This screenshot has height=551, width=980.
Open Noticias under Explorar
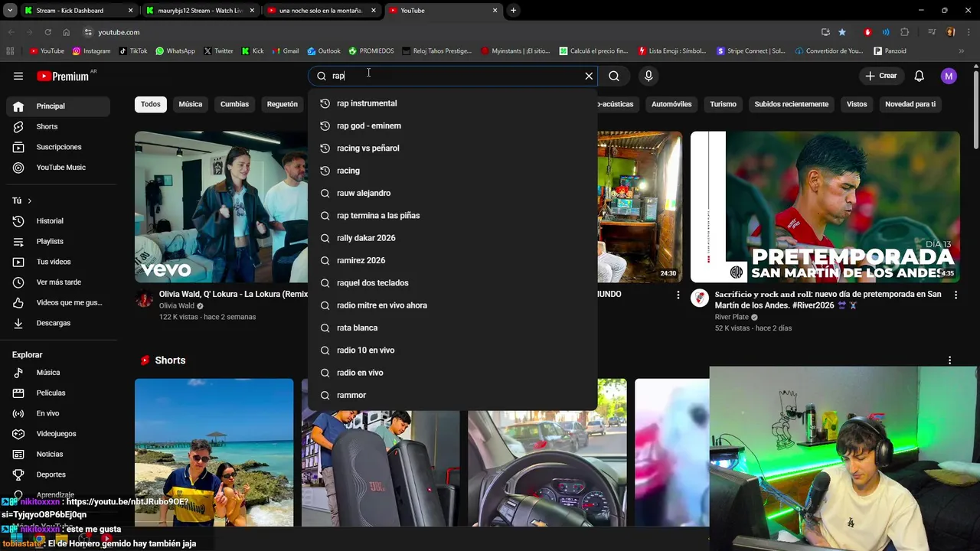pos(58,454)
